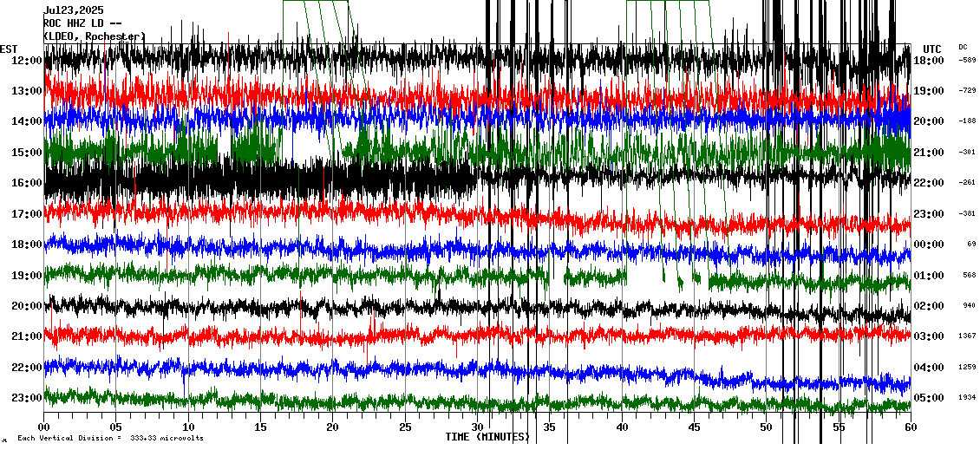Click the date label Jul23,2025
The width and height of the screenshot is (980, 450).
click(x=74, y=10)
